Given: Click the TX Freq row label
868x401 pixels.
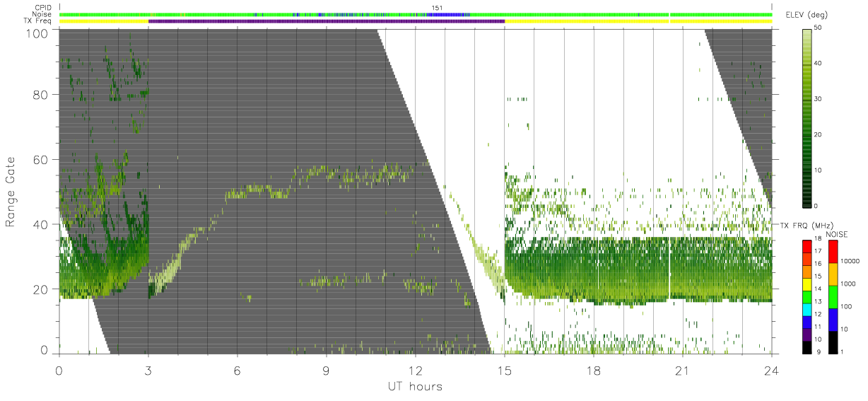Looking at the screenshot, I should [37, 21].
